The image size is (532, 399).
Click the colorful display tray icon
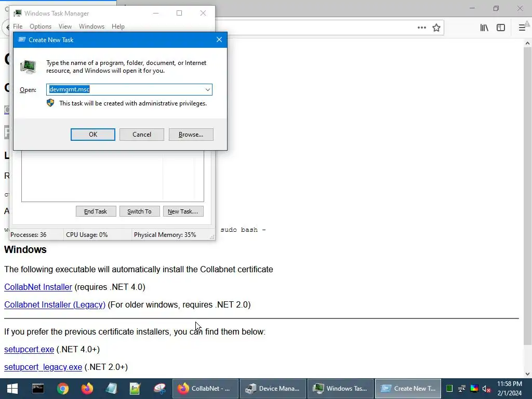[474, 389]
